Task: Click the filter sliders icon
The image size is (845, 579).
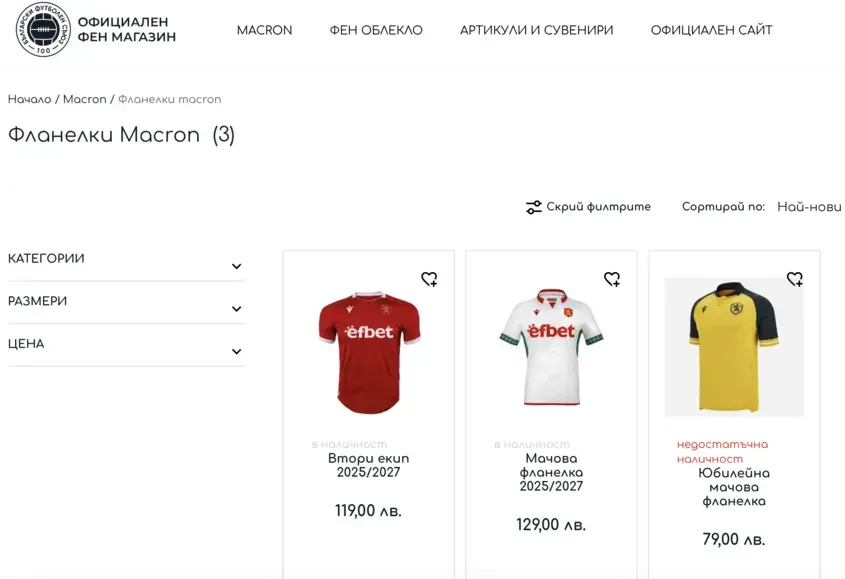Action: (534, 207)
